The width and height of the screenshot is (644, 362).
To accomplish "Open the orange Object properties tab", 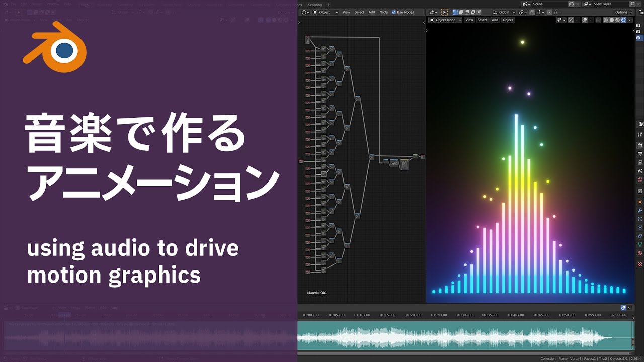I will point(640,202).
